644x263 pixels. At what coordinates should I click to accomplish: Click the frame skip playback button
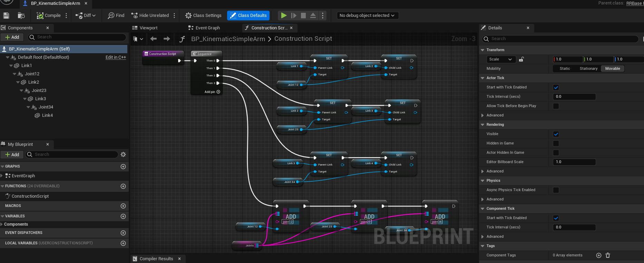coord(294,16)
